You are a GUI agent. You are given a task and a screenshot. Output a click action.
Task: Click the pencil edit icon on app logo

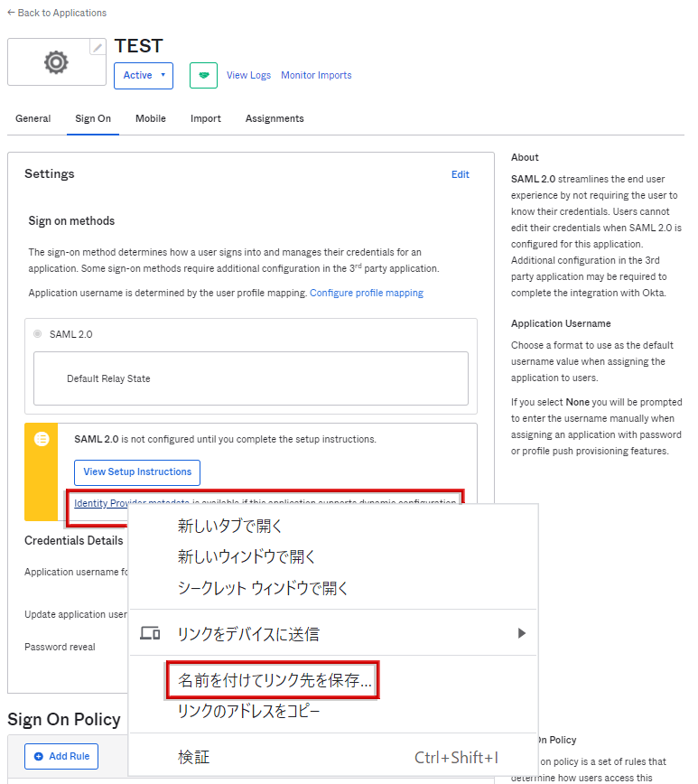point(98,48)
